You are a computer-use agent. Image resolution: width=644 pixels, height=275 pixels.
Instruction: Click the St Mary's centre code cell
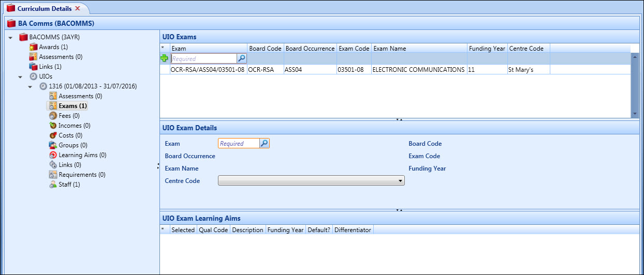click(x=529, y=69)
